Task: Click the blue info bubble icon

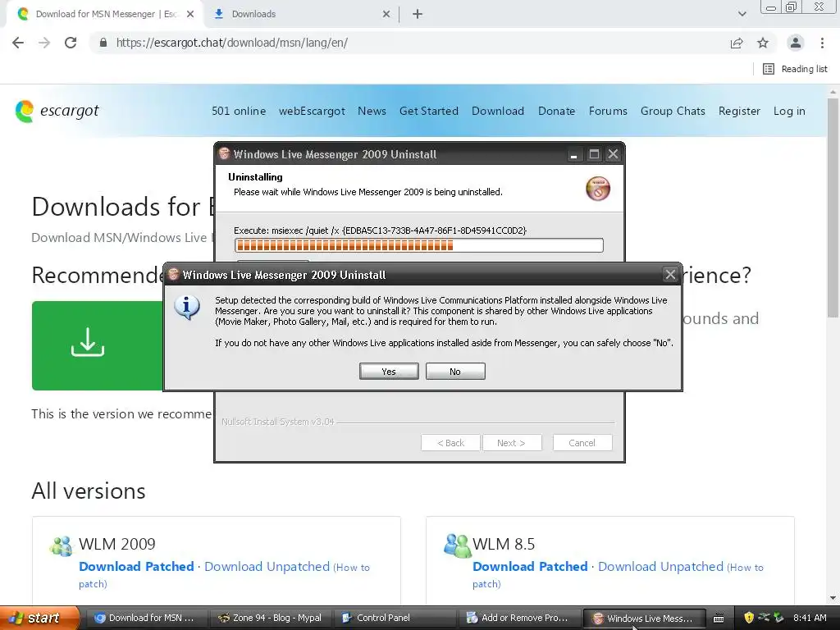Action: coord(186,308)
